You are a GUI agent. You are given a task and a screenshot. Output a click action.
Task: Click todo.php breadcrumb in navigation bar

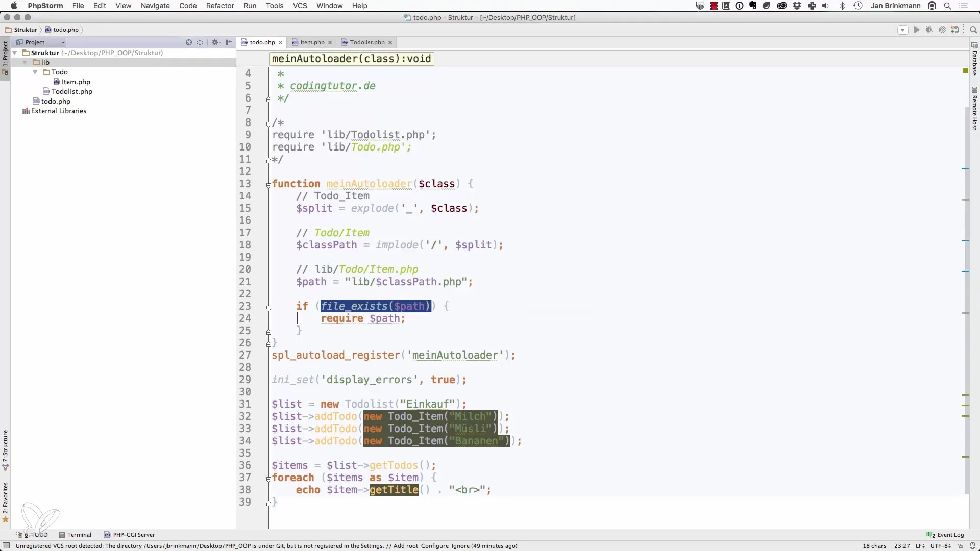click(x=62, y=30)
